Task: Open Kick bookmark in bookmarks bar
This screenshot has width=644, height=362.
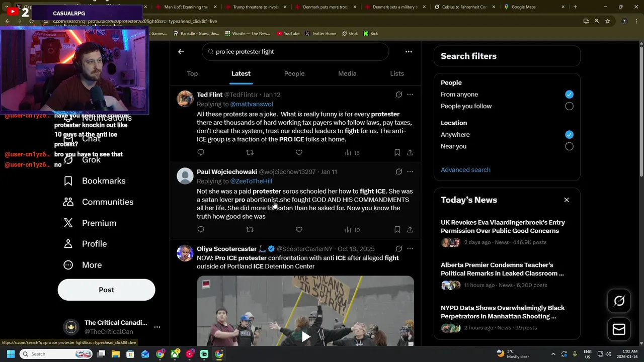Action: point(370,33)
